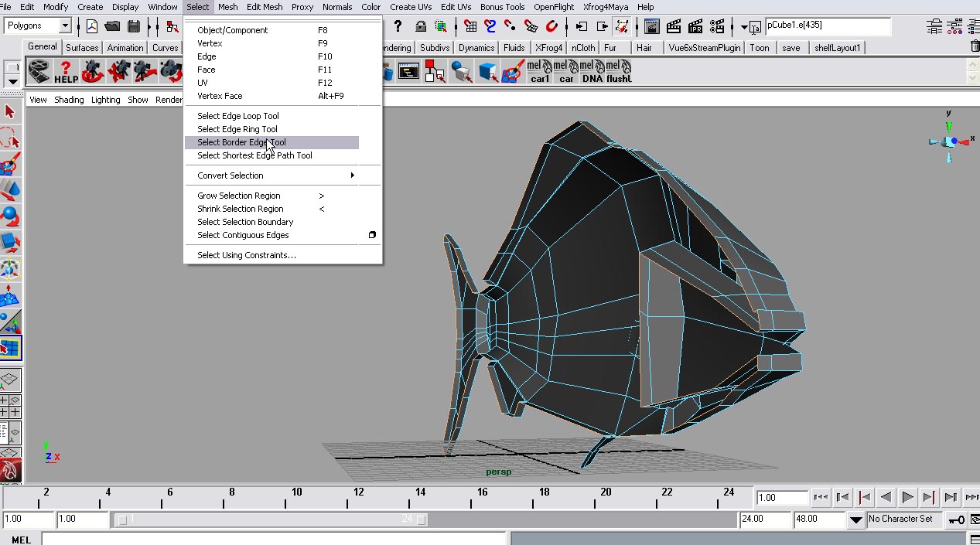The image size is (980, 545).
Task: Click the question mark help icon
Action: click(398, 26)
